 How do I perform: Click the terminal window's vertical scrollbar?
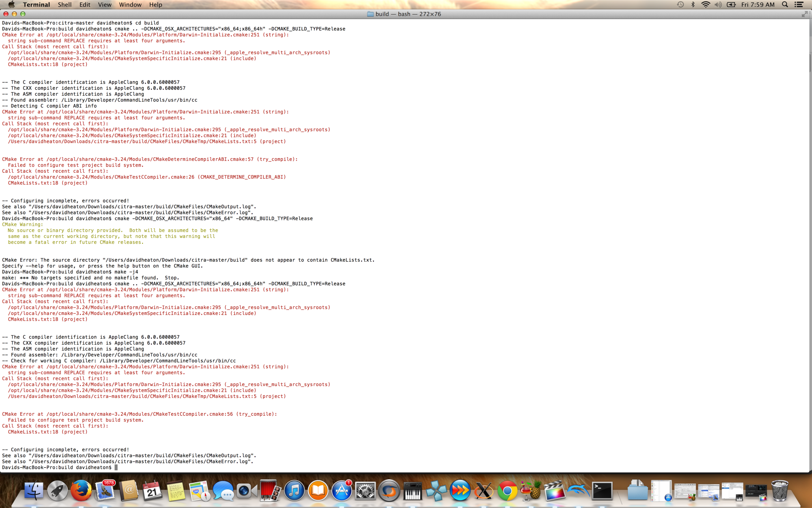point(810,63)
